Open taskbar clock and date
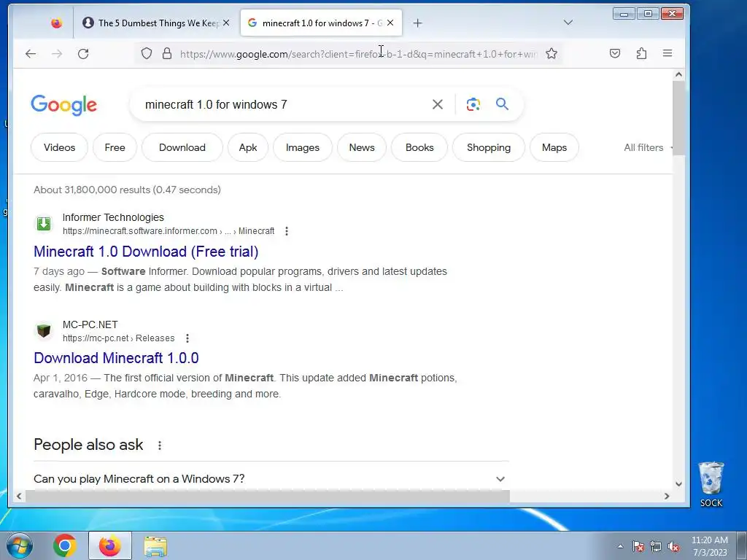The image size is (747, 560). (x=709, y=545)
